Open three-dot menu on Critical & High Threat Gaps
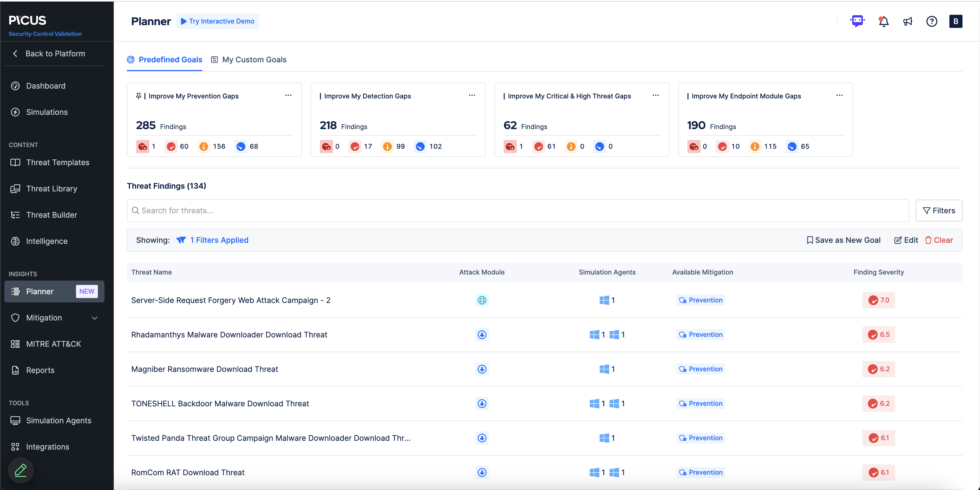The image size is (980, 490). click(x=655, y=95)
